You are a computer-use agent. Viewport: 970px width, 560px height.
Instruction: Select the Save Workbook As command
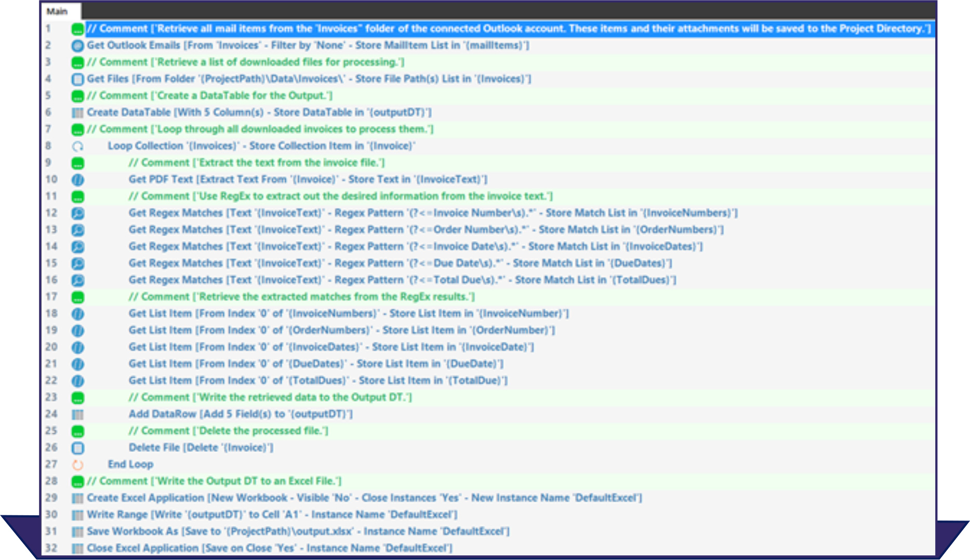(298, 531)
